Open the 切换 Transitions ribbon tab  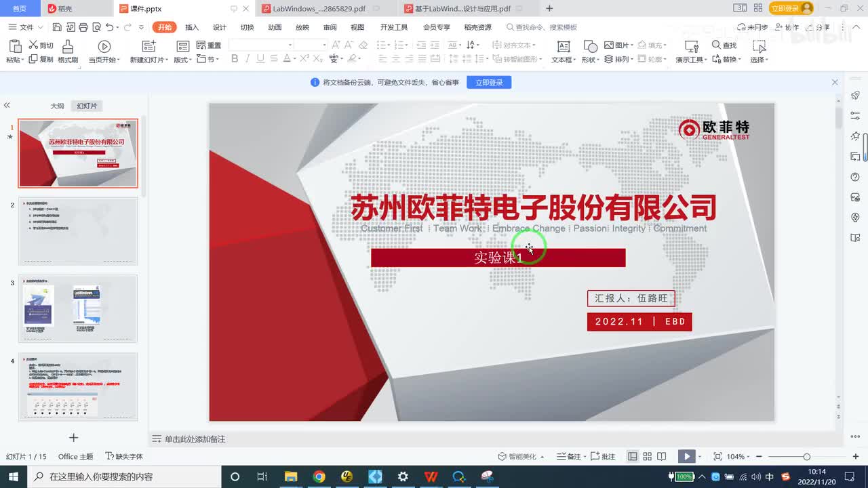[x=248, y=27]
